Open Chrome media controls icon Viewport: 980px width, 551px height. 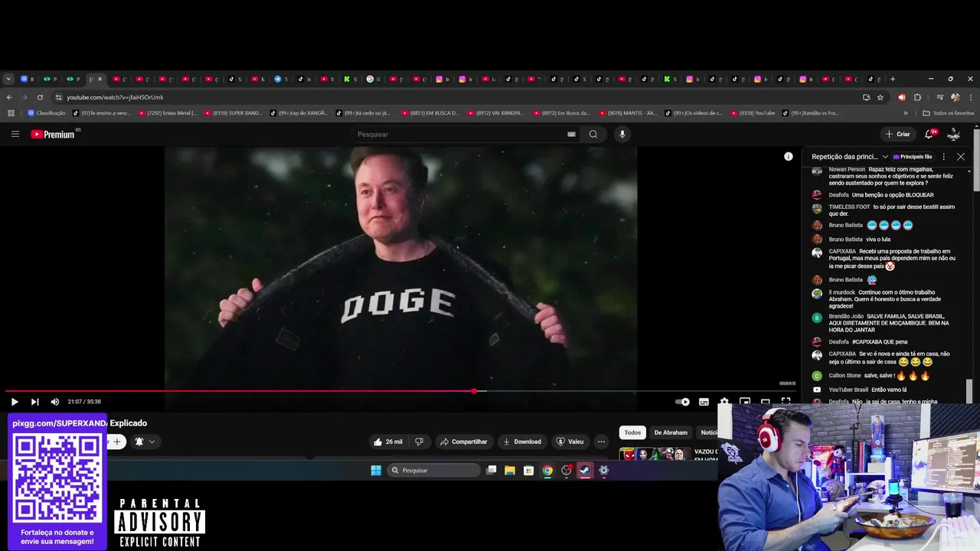939,97
